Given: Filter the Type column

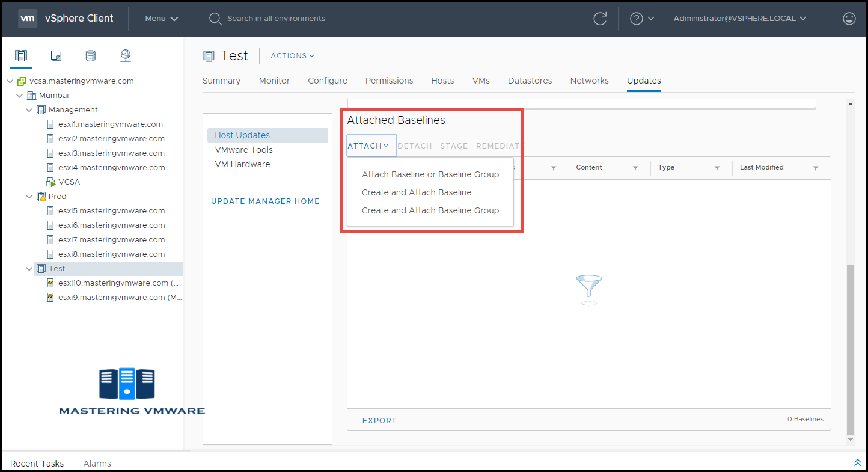Looking at the screenshot, I should point(717,168).
